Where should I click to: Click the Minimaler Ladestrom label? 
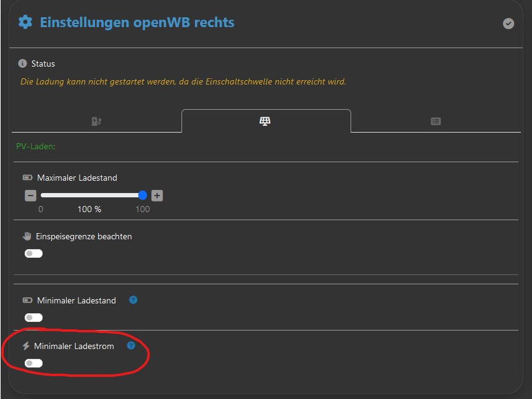pyautogui.click(x=74, y=346)
